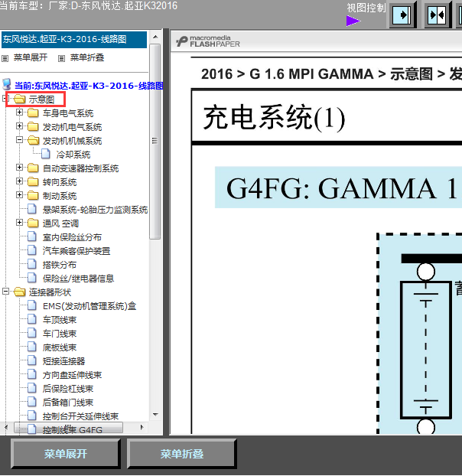
Task: Open the 保险丝/继电器信息 page
Action: pyautogui.click(x=78, y=279)
